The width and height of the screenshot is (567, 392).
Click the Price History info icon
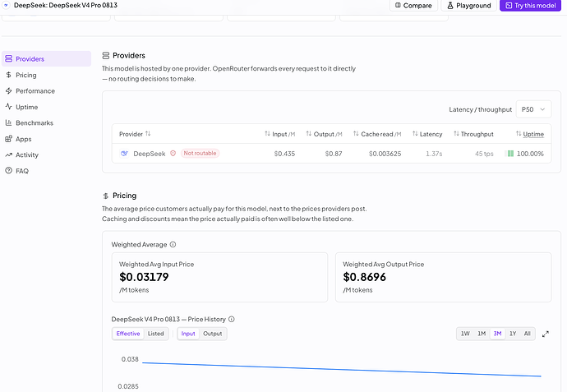coord(232,319)
